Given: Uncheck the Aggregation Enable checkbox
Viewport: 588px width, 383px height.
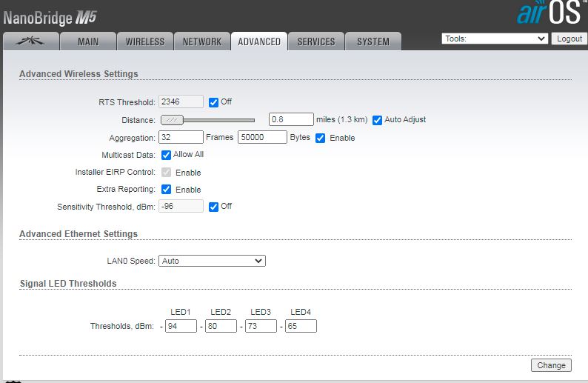Looking at the screenshot, I should tap(321, 138).
